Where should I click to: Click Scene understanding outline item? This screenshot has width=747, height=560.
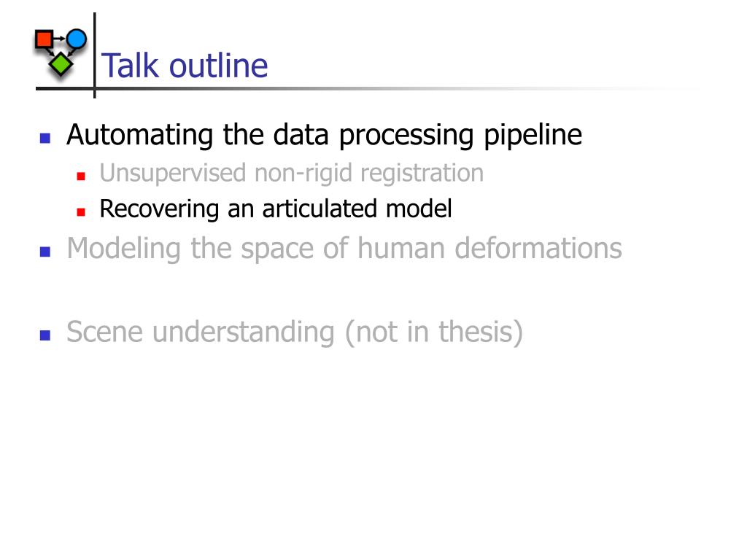click(295, 332)
